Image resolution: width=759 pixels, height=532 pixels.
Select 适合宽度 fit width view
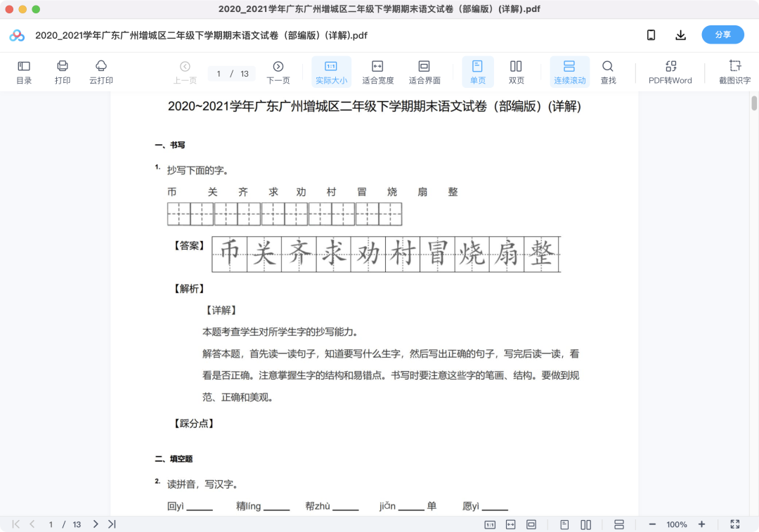[x=377, y=72]
